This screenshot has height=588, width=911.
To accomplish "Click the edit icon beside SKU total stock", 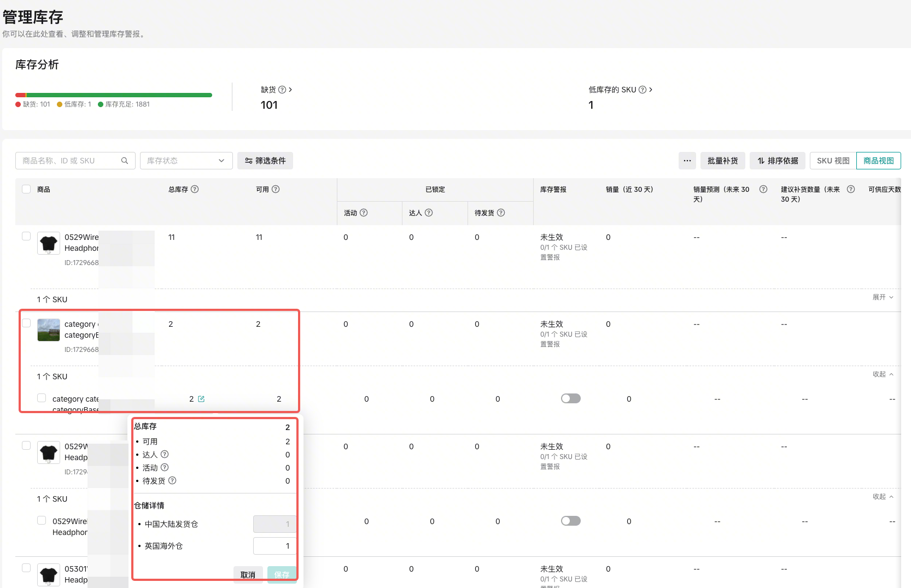I will pyautogui.click(x=201, y=399).
